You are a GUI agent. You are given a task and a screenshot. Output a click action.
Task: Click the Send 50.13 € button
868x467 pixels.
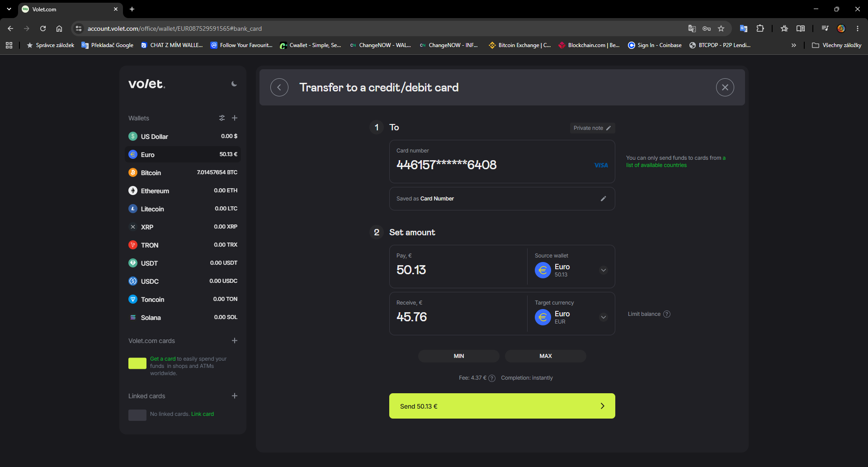(502, 406)
